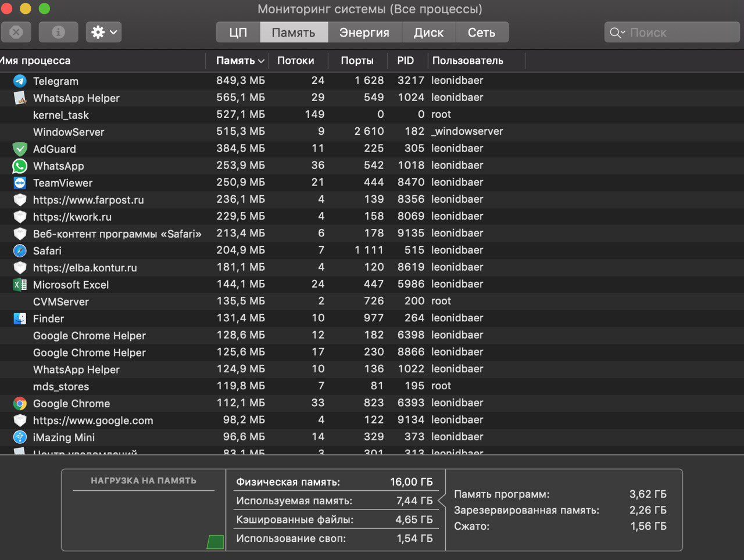Click Telegram memory value 849,3 МБ
Image resolution: width=744 pixels, height=560 pixels.
point(241,80)
